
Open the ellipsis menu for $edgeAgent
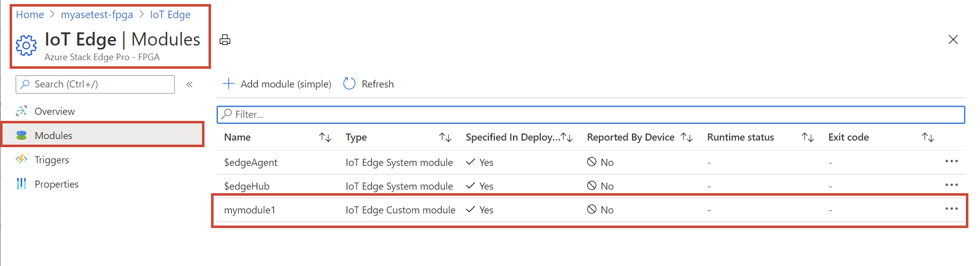tap(952, 161)
